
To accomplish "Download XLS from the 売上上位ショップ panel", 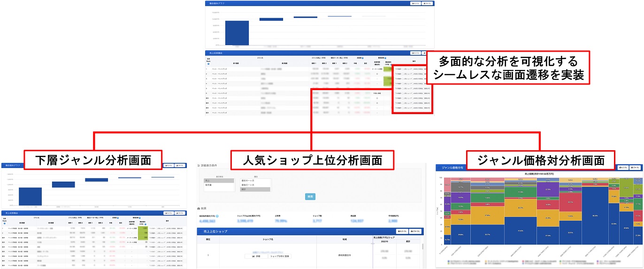I will tap(401, 231).
